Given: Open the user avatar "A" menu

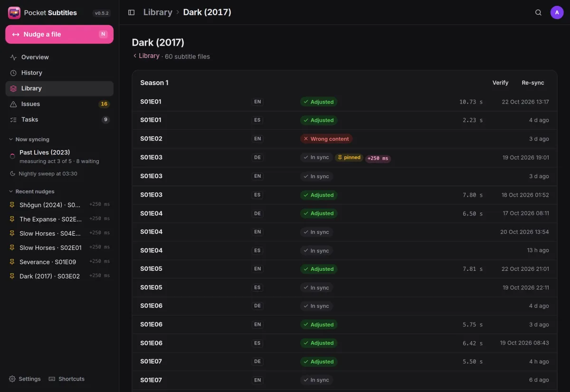Looking at the screenshot, I should [x=557, y=12].
